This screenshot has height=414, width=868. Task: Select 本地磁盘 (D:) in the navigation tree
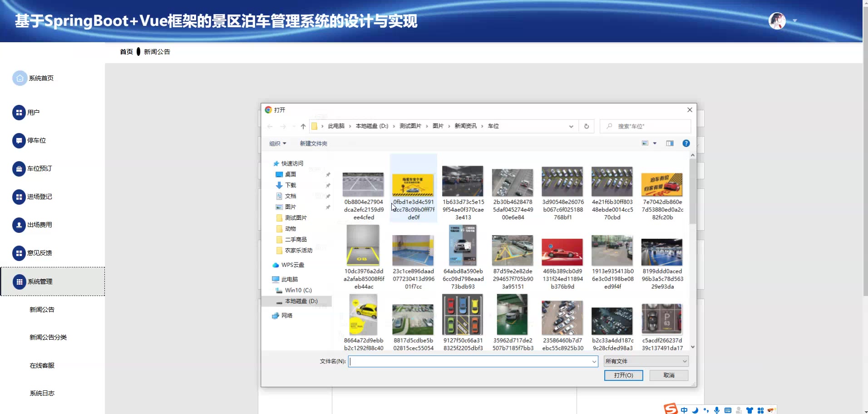click(x=301, y=301)
